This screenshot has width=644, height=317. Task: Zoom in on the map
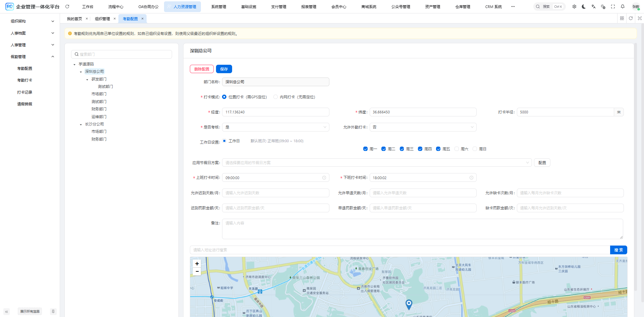(197, 264)
